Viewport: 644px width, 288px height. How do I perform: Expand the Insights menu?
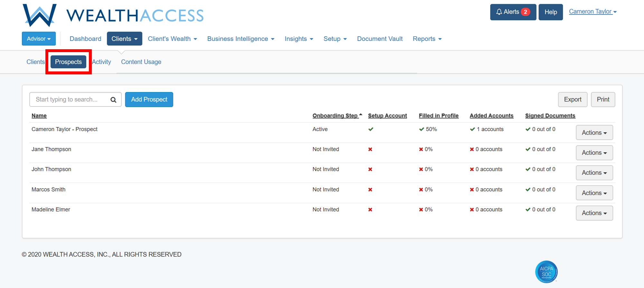pyautogui.click(x=299, y=39)
